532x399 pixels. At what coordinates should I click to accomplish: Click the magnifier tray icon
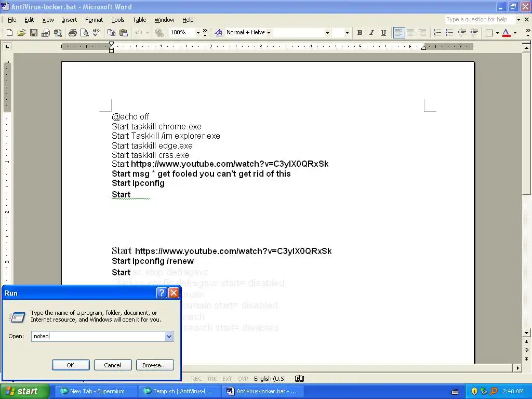click(x=494, y=391)
